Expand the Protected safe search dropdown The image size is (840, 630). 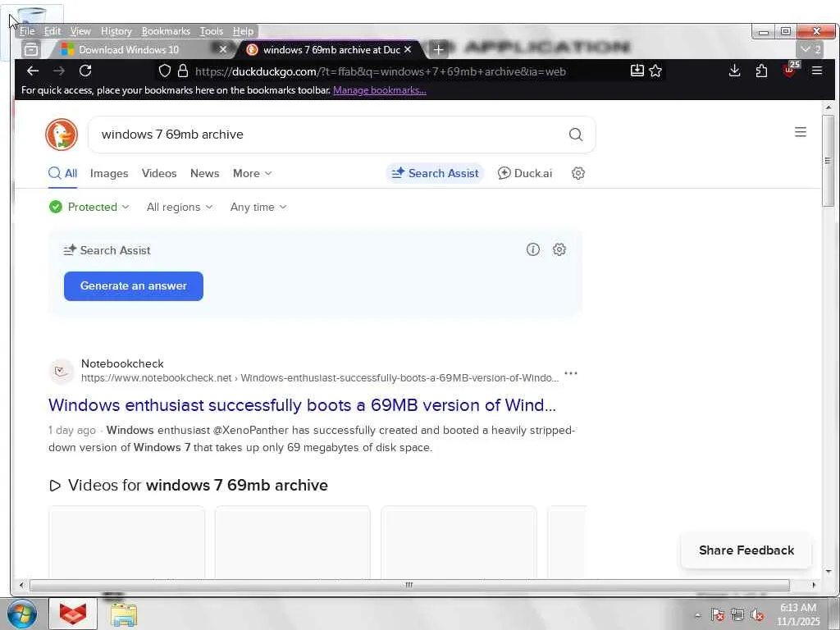[89, 207]
